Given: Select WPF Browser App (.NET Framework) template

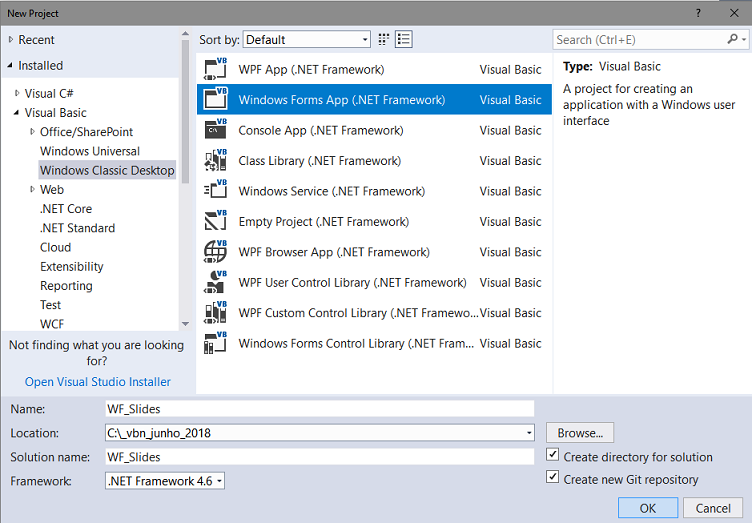Looking at the screenshot, I should [x=374, y=252].
